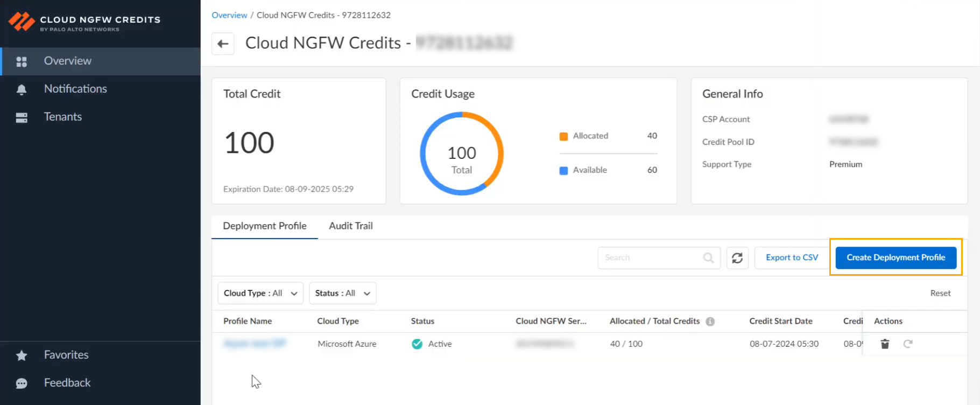Image resolution: width=980 pixels, height=405 pixels.
Task: Switch to the Deployment Profile tab
Action: coord(265,226)
